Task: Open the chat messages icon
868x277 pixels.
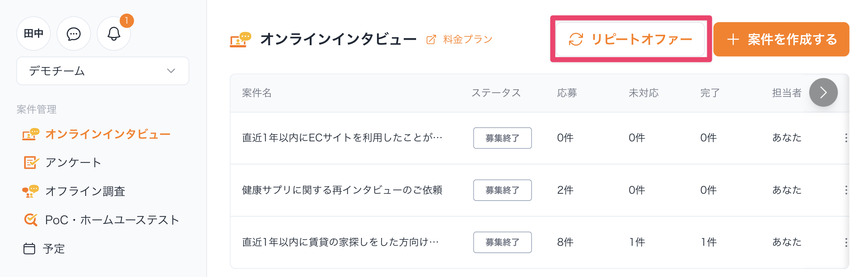Action: tap(74, 34)
